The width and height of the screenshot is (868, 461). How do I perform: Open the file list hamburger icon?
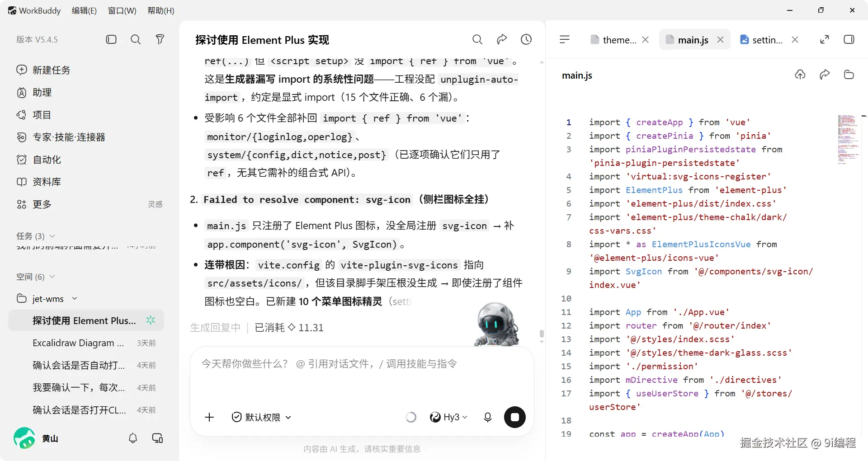click(565, 39)
